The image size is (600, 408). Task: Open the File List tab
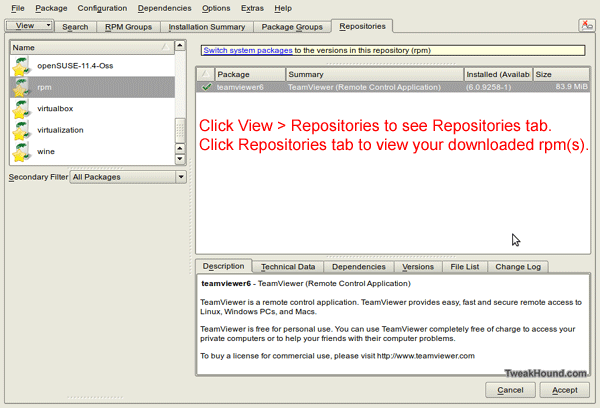click(465, 267)
